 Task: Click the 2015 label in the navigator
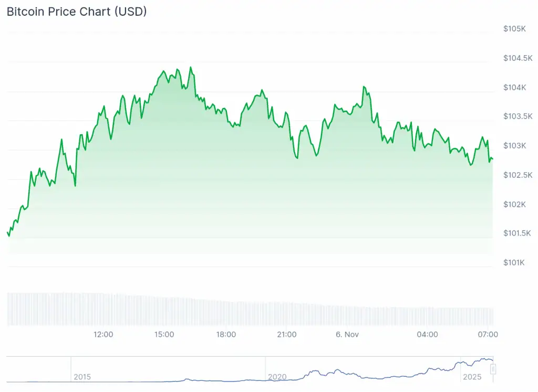click(x=82, y=377)
